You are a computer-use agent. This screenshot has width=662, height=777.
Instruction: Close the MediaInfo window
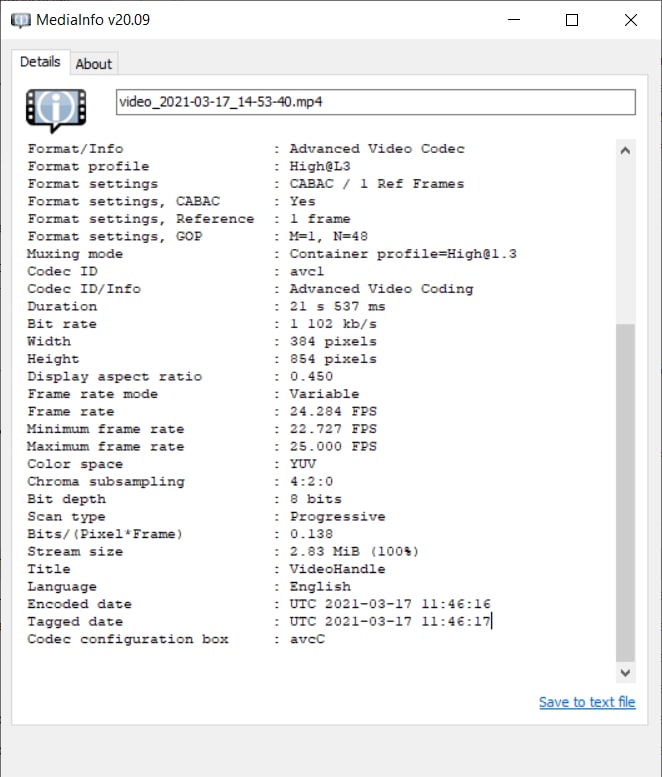(x=631, y=20)
